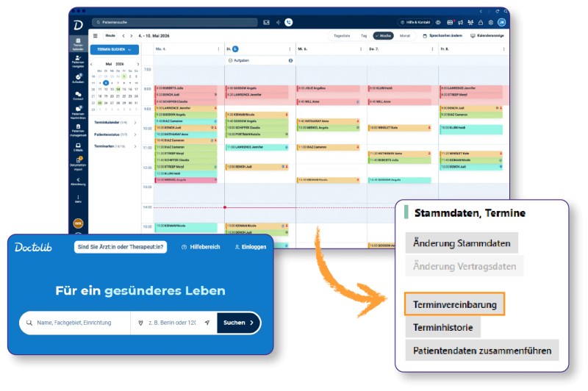The image size is (588, 391).
Task: Open the team people icon in top bar
Action: (x=470, y=23)
